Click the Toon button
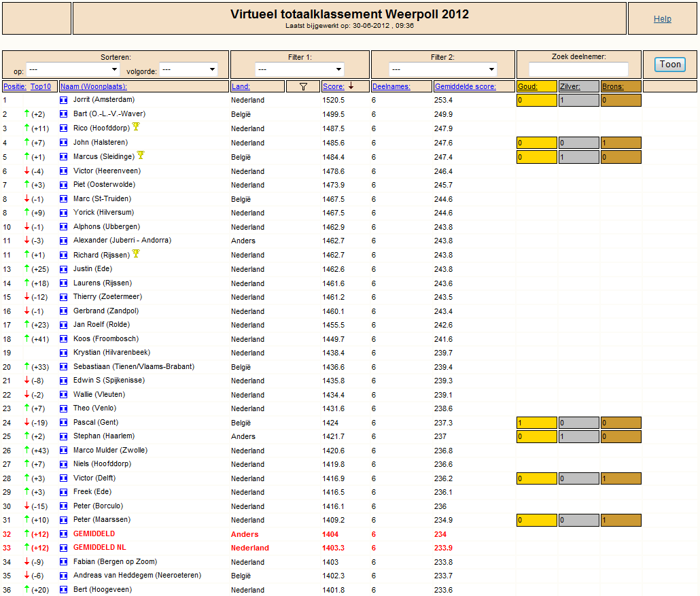 (x=670, y=65)
